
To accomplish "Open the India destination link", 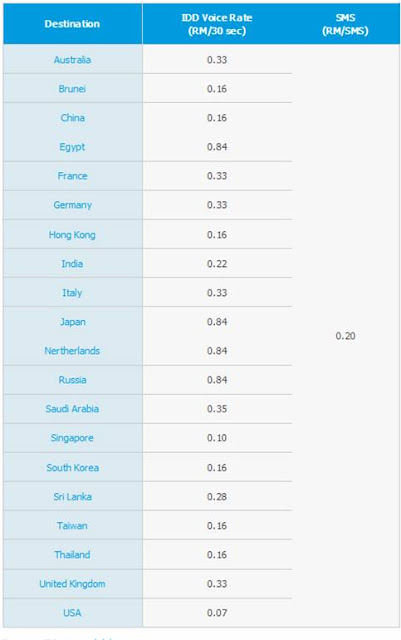I will (72, 264).
